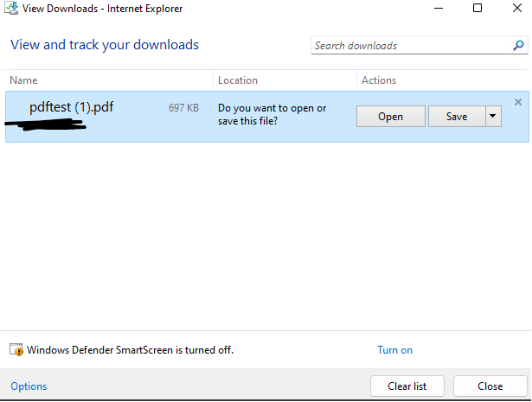
Task: Click 'Do you want to open or save' text
Action: click(x=272, y=114)
